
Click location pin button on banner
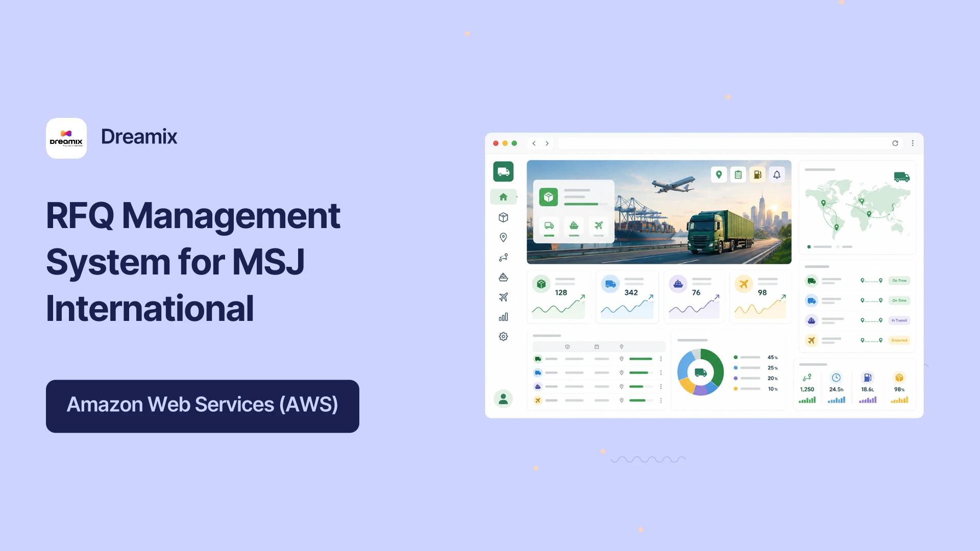(x=719, y=175)
